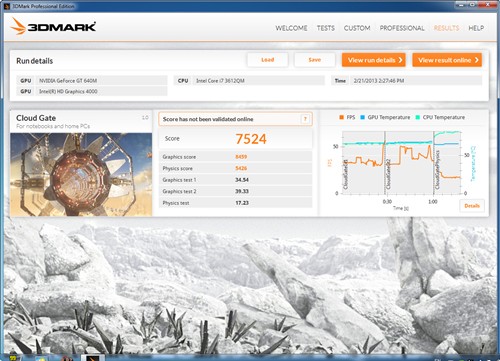This screenshot has height=361, width=500.
Task: Open the Welcome tab
Action: [291, 28]
